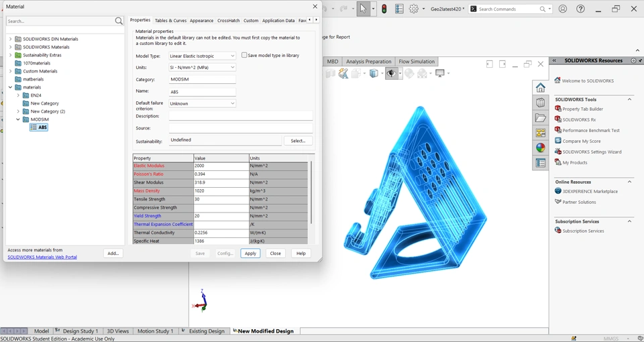
Task: Click the Apply button
Action: click(250, 253)
